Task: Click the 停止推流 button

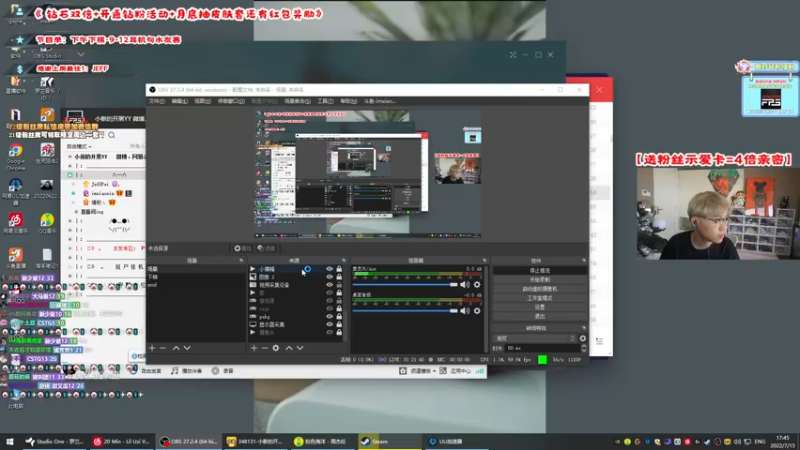Action: point(540,270)
